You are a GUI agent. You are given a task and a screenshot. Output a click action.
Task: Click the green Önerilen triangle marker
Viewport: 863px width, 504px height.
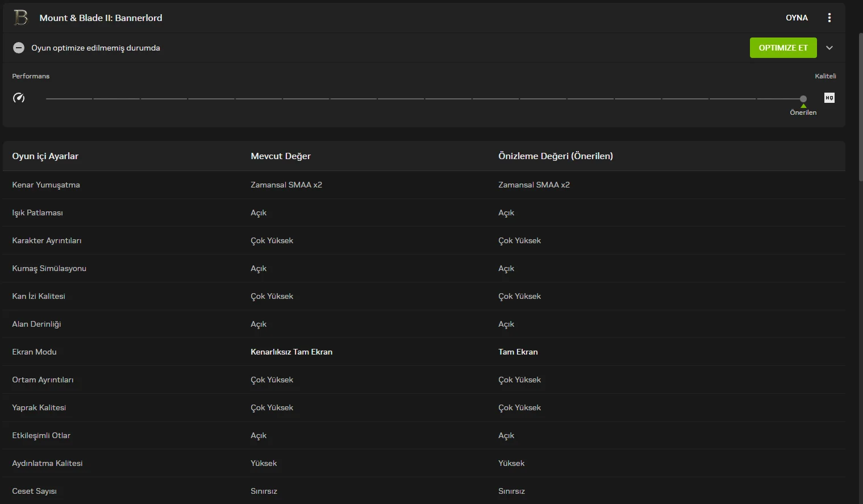[x=803, y=106]
